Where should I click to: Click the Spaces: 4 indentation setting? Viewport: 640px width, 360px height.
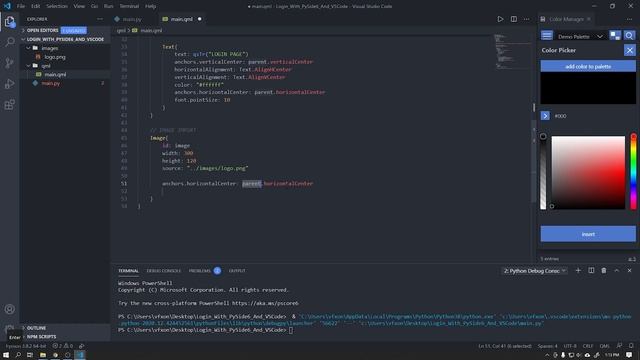click(x=547, y=346)
